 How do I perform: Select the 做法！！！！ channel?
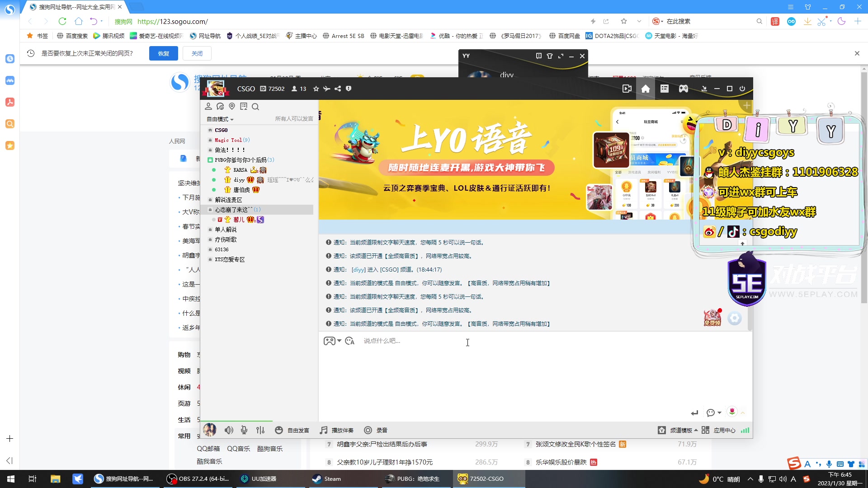coord(230,150)
